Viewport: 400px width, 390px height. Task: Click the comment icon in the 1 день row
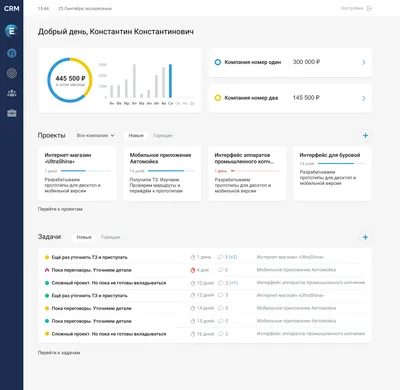pos(220,257)
